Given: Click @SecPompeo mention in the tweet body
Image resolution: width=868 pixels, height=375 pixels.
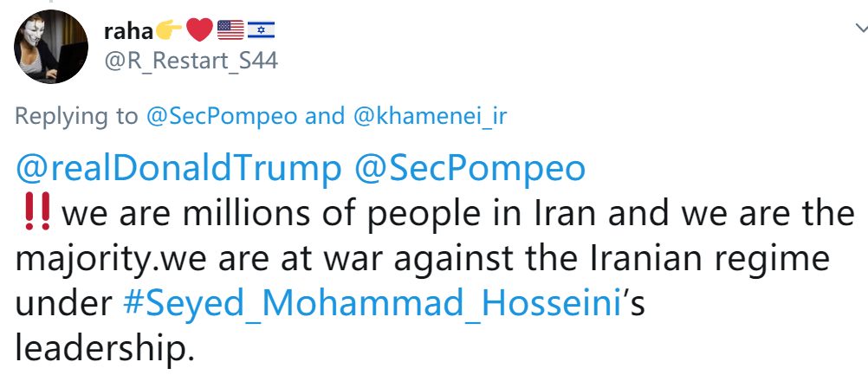Looking at the screenshot, I should tap(469, 168).
